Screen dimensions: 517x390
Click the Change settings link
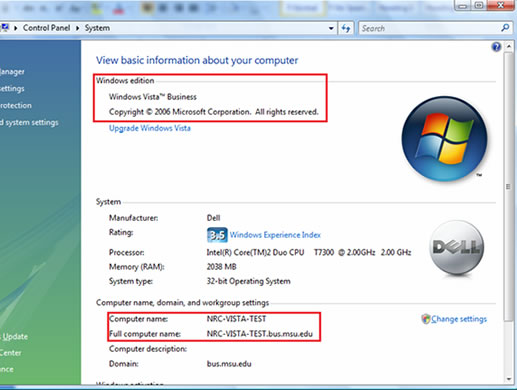click(459, 319)
